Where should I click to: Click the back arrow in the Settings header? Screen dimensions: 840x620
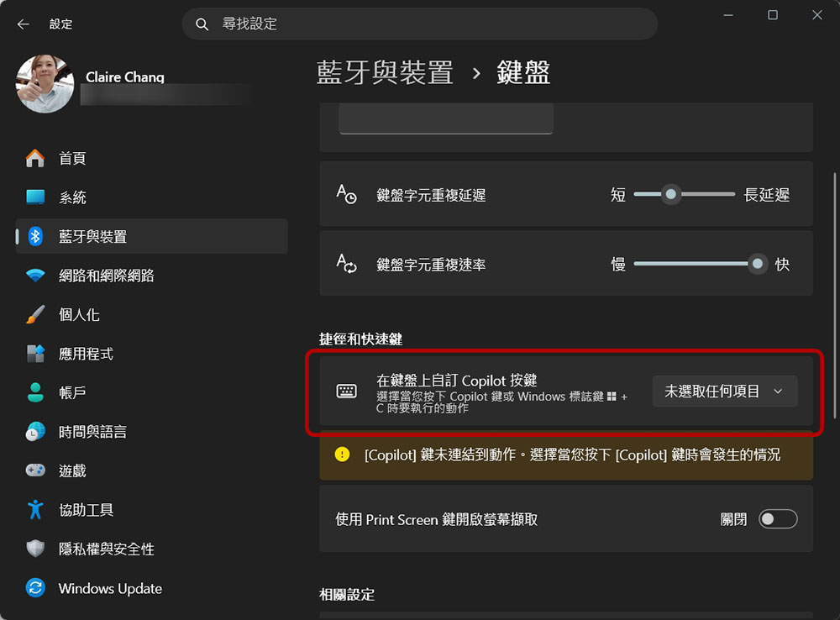(23, 24)
